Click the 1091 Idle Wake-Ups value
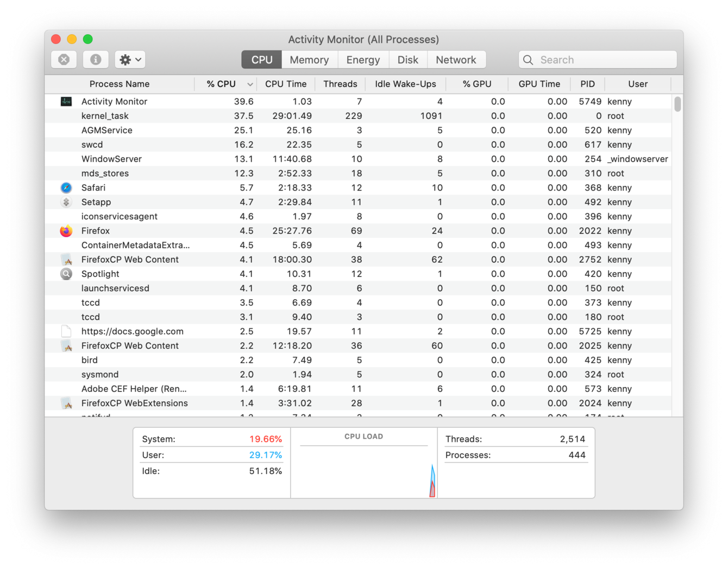 point(431,116)
